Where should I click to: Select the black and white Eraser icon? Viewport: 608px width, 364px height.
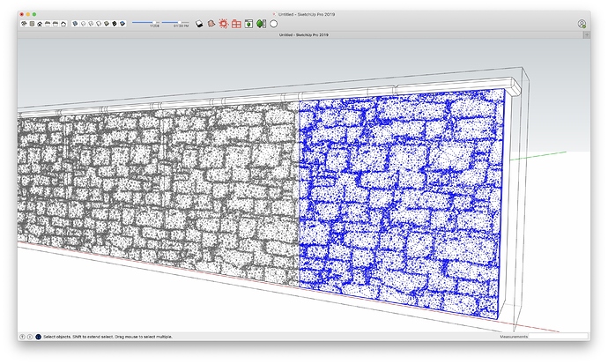(199, 24)
